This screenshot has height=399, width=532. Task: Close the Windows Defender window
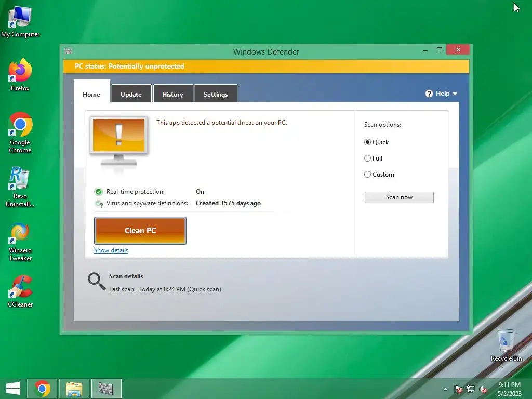pos(458,49)
